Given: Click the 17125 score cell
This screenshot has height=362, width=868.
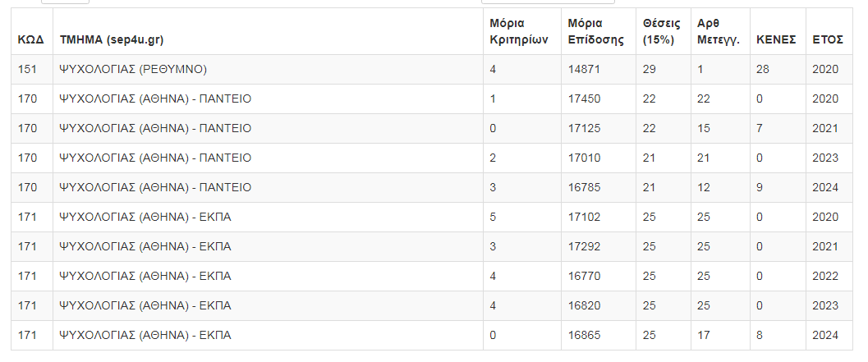Looking at the screenshot, I should pyautogui.click(x=584, y=128).
